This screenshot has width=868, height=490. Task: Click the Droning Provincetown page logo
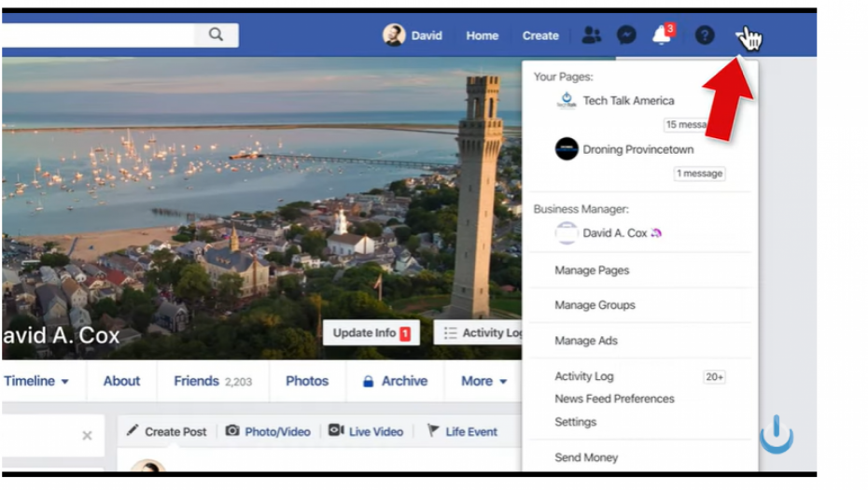tap(567, 149)
